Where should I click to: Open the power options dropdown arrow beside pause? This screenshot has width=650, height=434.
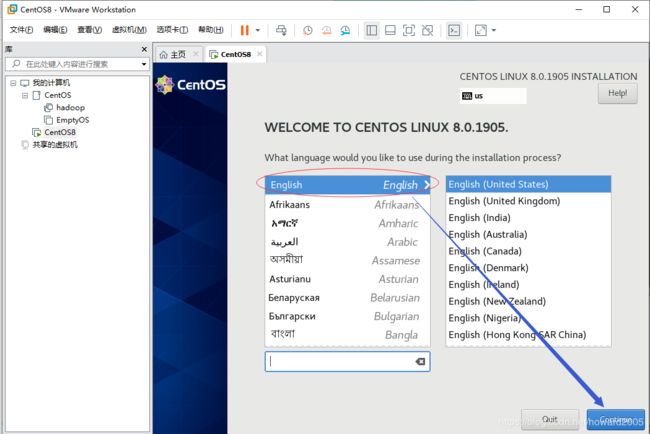coord(257,30)
